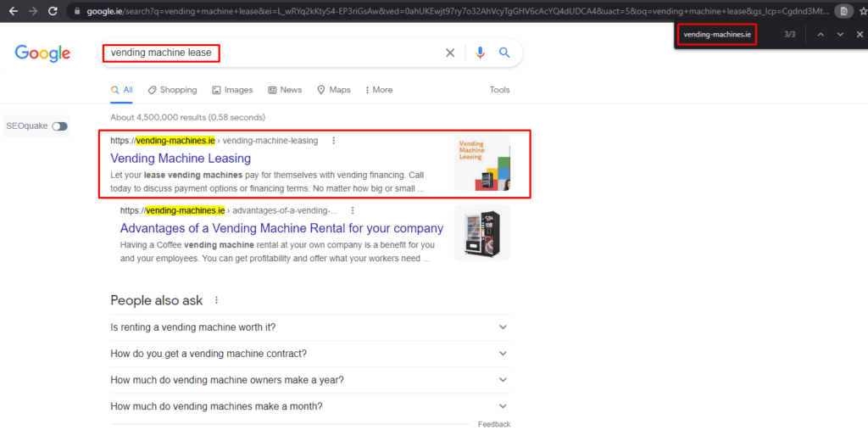This screenshot has width=868, height=430.
Task: Submit search with magnifier icon
Action: (504, 53)
